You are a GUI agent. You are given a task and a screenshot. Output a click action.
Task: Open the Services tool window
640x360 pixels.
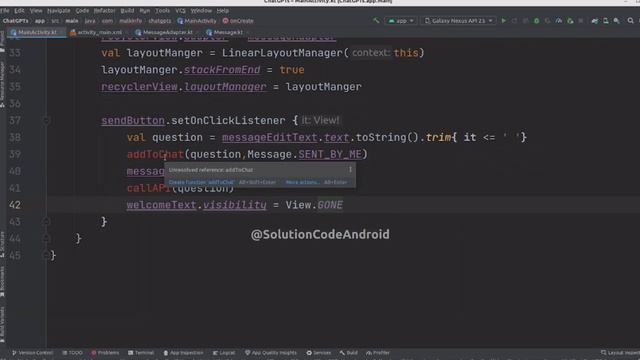(319, 353)
